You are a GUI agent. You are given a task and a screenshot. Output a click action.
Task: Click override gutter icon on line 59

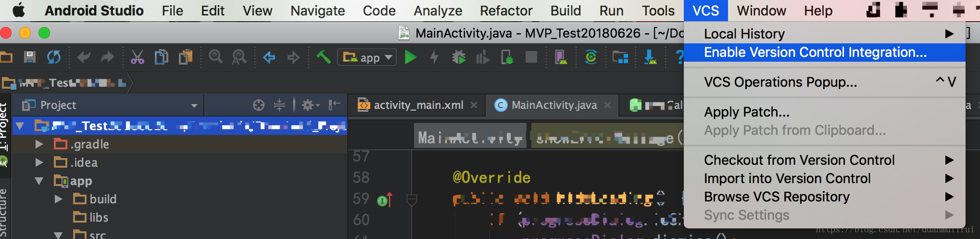[385, 199]
